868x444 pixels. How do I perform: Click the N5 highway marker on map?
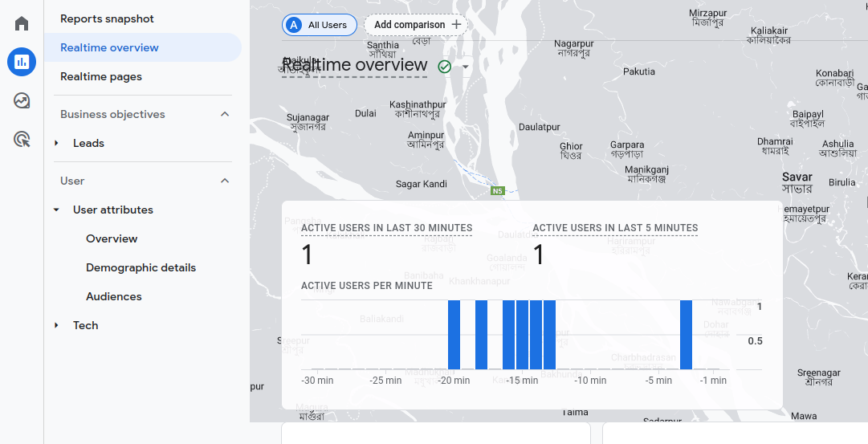tap(497, 191)
